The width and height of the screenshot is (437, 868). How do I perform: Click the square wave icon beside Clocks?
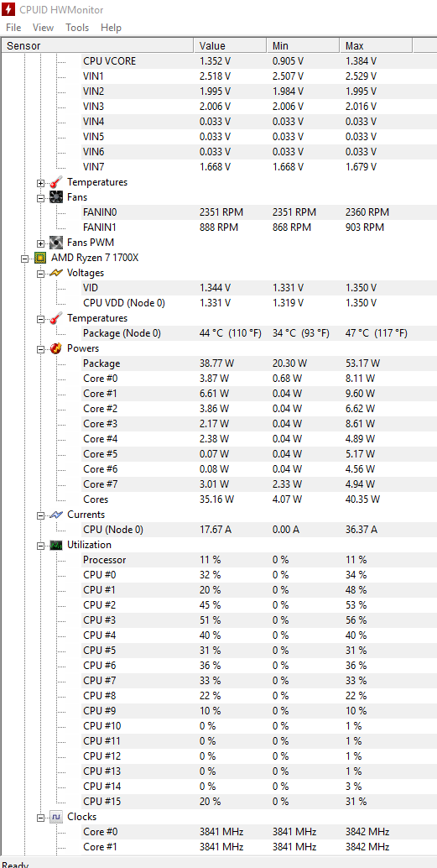56,817
